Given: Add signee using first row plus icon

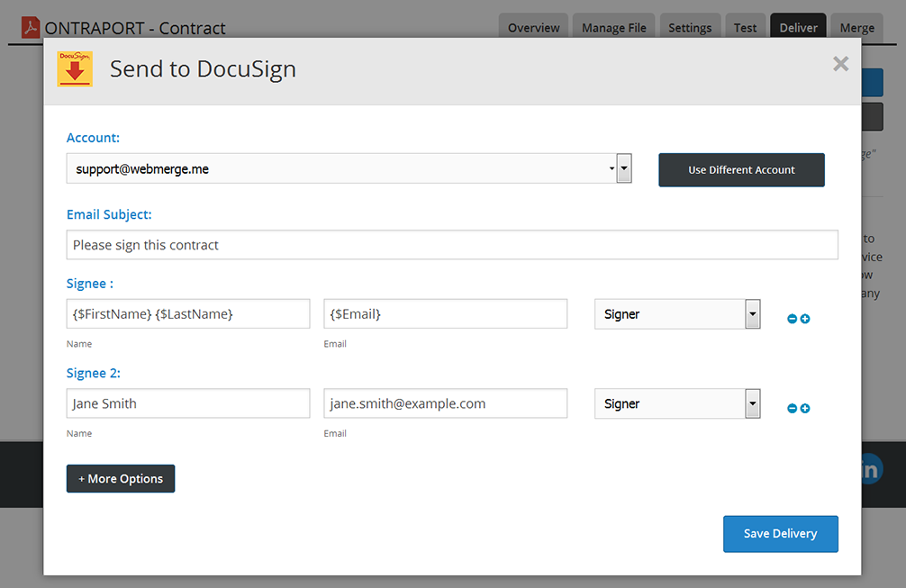Looking at the screenshot, I should pos(805,319).
